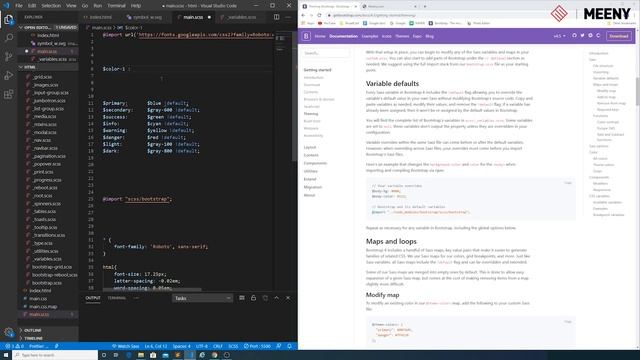The height and width of the screenshot is (360, 640).
Task: Select the Output panel tab
Action: click(93, 298)
